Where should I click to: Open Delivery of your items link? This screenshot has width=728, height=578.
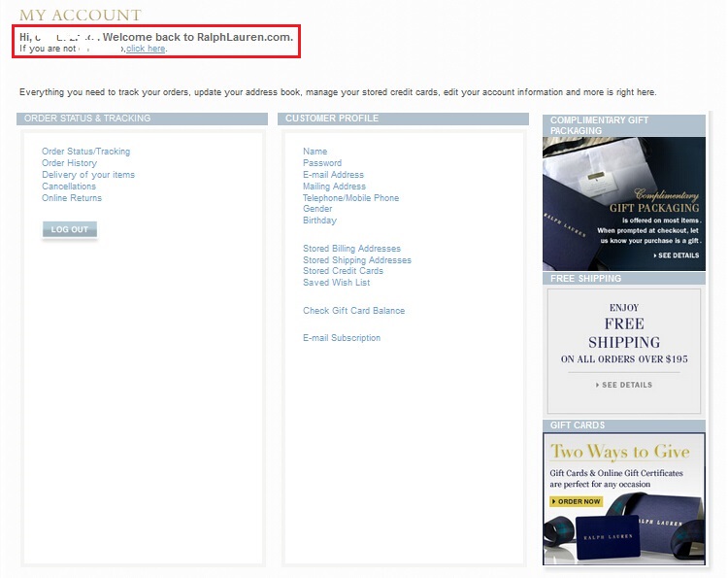[88, 175]
